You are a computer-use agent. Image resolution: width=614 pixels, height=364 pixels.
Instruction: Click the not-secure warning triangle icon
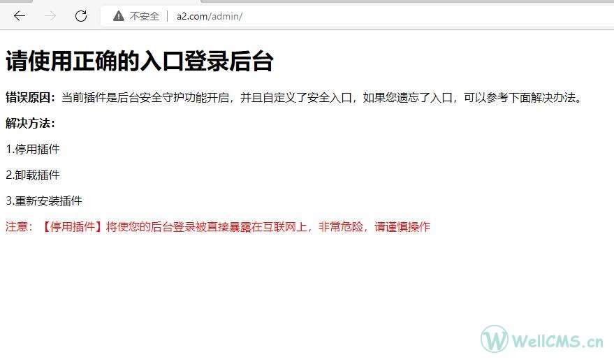pos(119,16)
